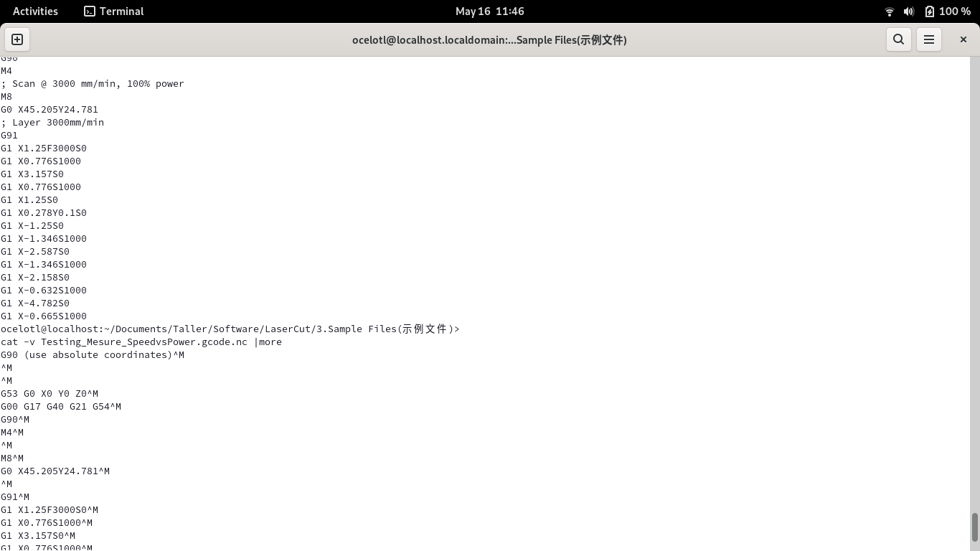Open the clock showing May 16 11:46

click(x=490, y=11)
